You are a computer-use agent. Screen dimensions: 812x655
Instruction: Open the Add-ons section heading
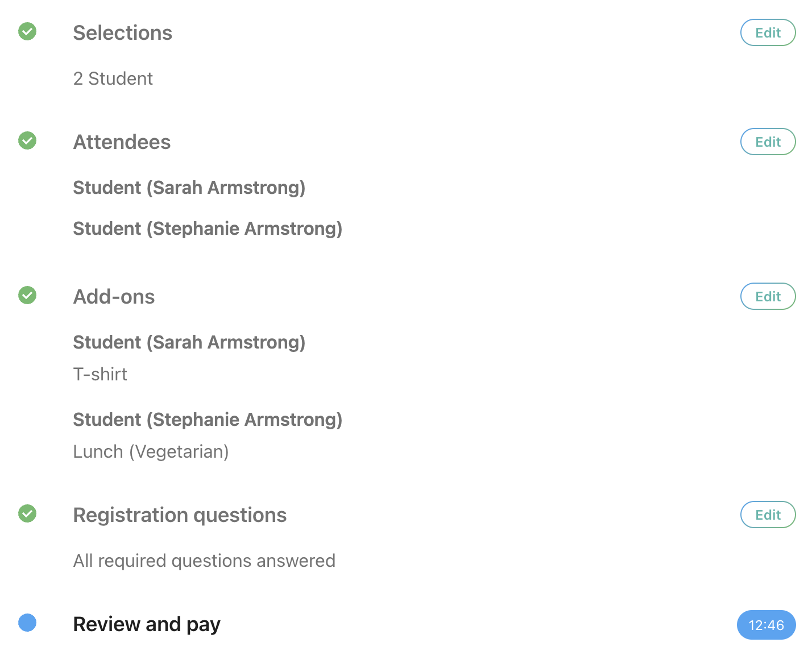[x=114, y=297]
